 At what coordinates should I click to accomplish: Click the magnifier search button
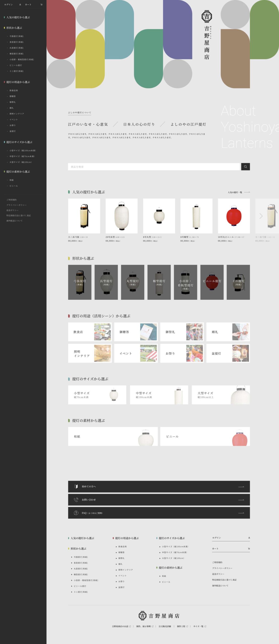245,167
